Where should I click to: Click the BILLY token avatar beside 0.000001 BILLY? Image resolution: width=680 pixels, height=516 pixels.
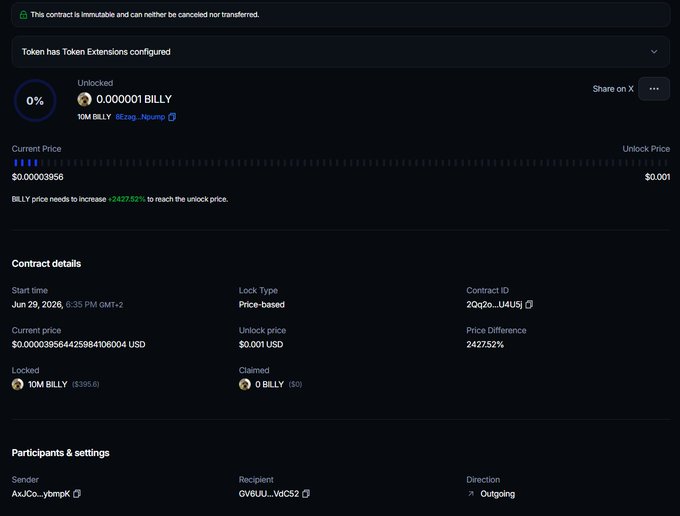click(85, 99)
